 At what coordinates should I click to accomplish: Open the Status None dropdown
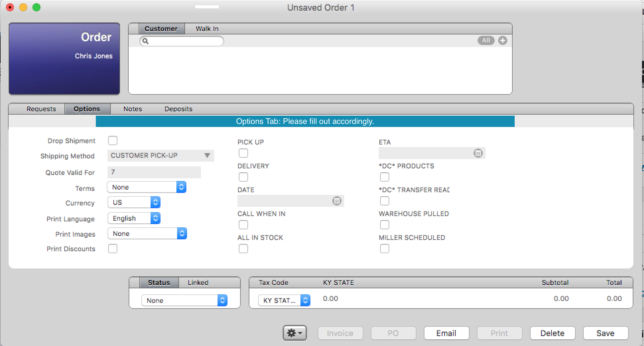click(184, 301)
